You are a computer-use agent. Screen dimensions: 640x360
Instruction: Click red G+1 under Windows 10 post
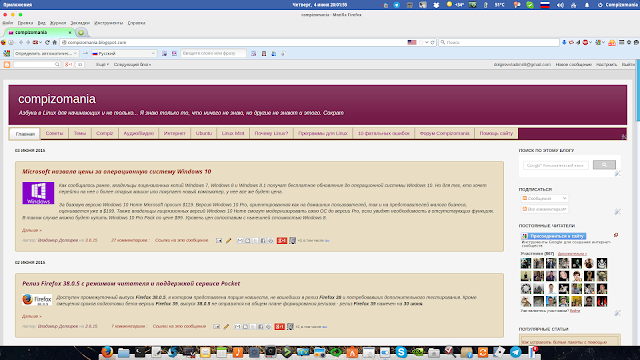pos(282,241)
